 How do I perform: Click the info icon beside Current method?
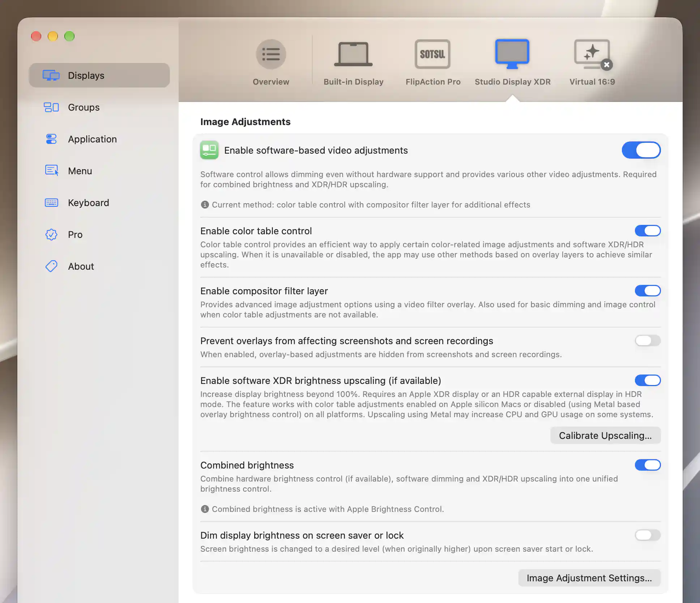[205, 205]
